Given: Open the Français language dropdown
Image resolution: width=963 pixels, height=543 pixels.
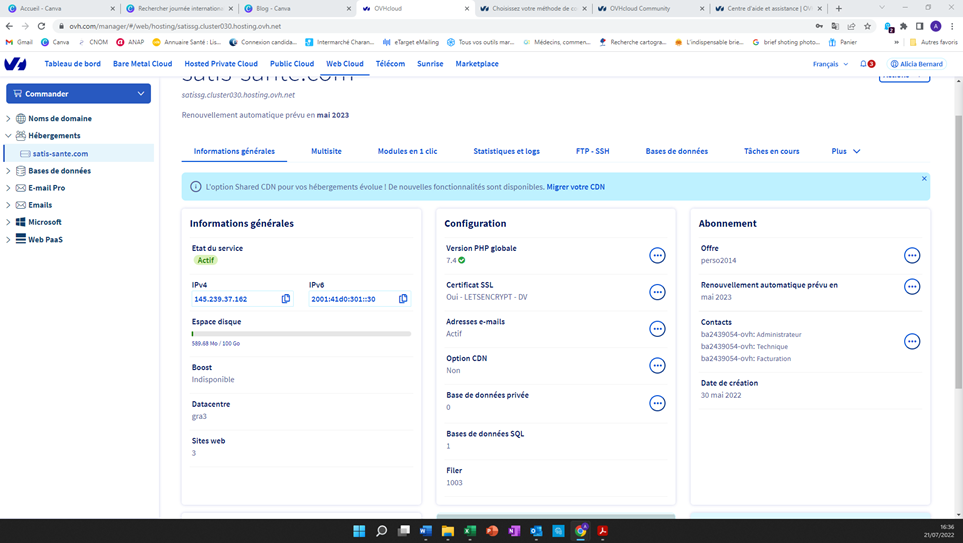Looking at the screenshot, I should point(830,64).
